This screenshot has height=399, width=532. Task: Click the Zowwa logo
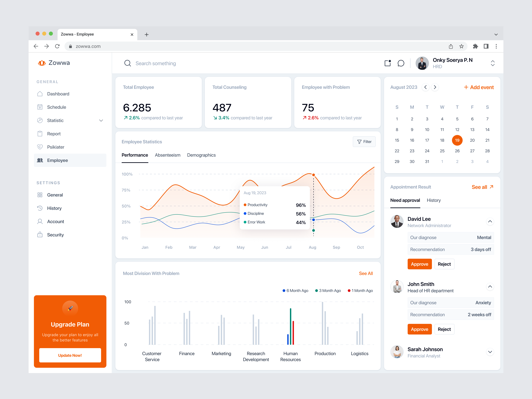point(54,63)
